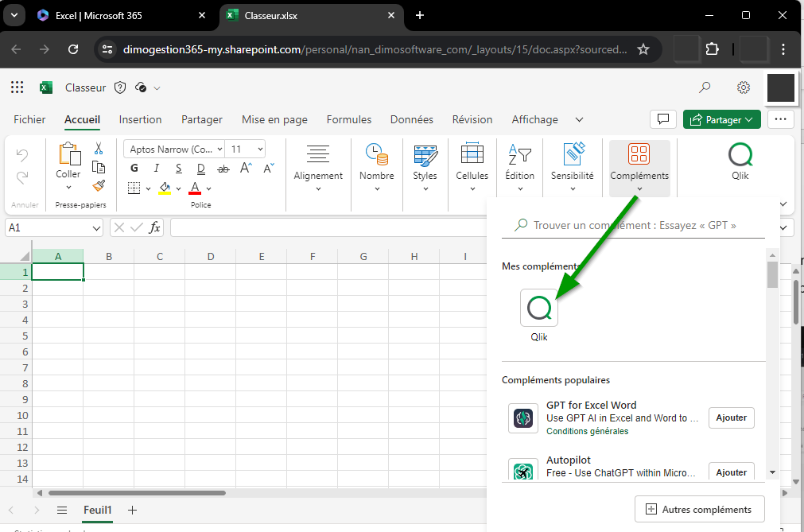Screen dimensions: 804x532
Task: Copy selection with the copy icon
Action: point(99,167)
